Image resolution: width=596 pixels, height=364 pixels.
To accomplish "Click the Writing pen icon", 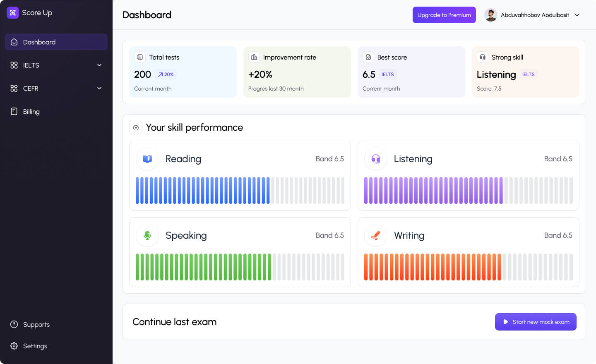I will click(x=376, y=235).
